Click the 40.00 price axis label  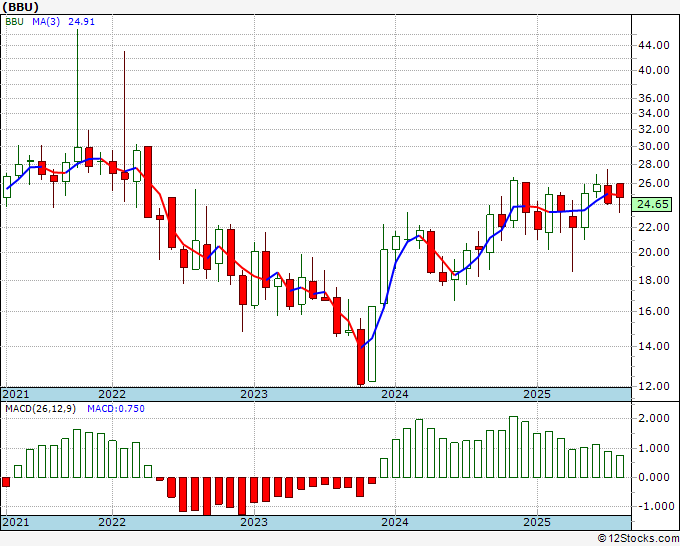(x=654, y=70)
